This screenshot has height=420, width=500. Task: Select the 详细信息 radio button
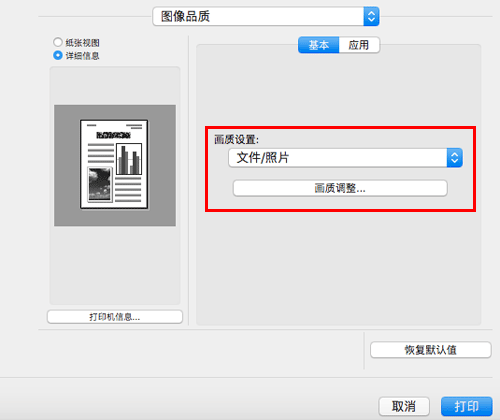pyautogui.click(x=58, y=55)
